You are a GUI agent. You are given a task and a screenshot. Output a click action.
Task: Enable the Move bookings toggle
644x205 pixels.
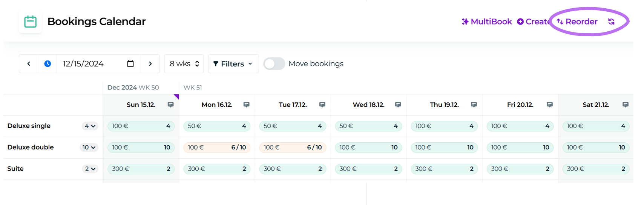click(274, 64)
